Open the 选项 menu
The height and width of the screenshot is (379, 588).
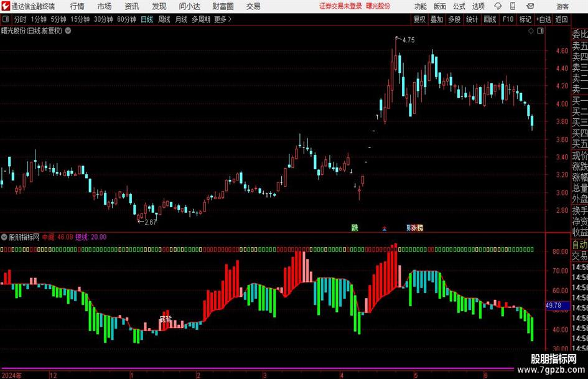coord(478,6)
